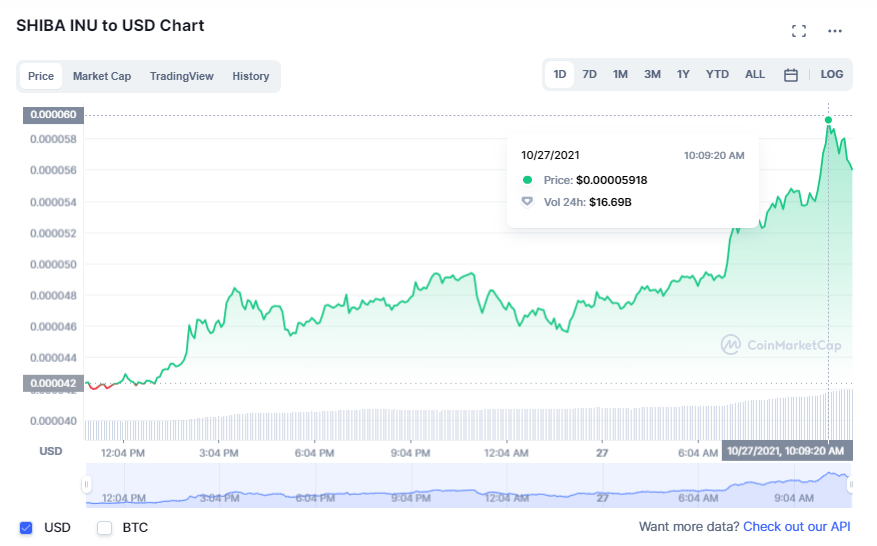Open the three-dot more options menu
This screenshot has height=546, width=877.
tap(834, 31)
